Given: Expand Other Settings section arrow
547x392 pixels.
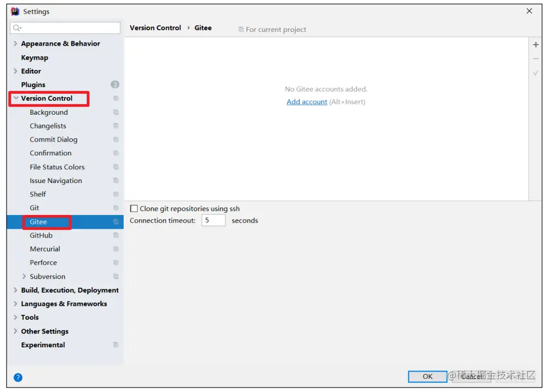Looking at the screenshot, I should (x=15, y=331).
